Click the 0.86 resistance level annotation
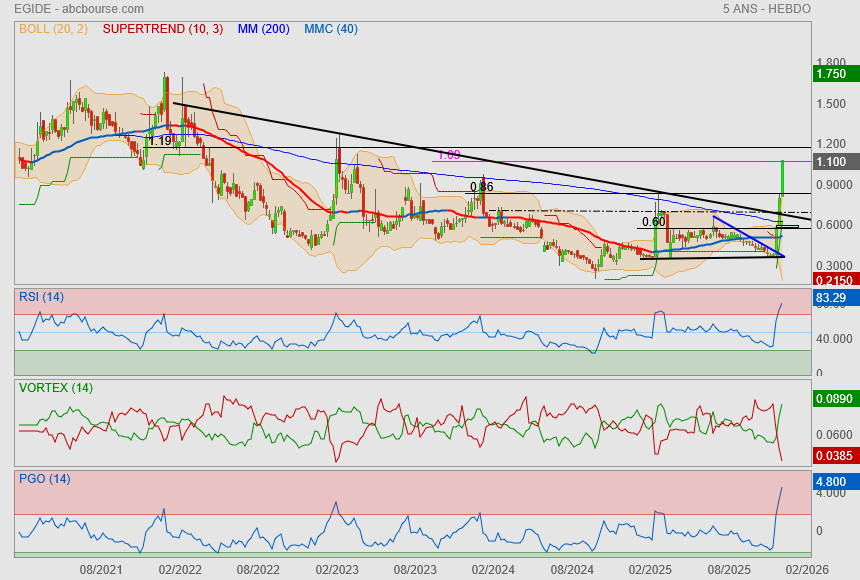Image resolution: width=860 pixels, height=580 pixels. click(x=481, y=187)
